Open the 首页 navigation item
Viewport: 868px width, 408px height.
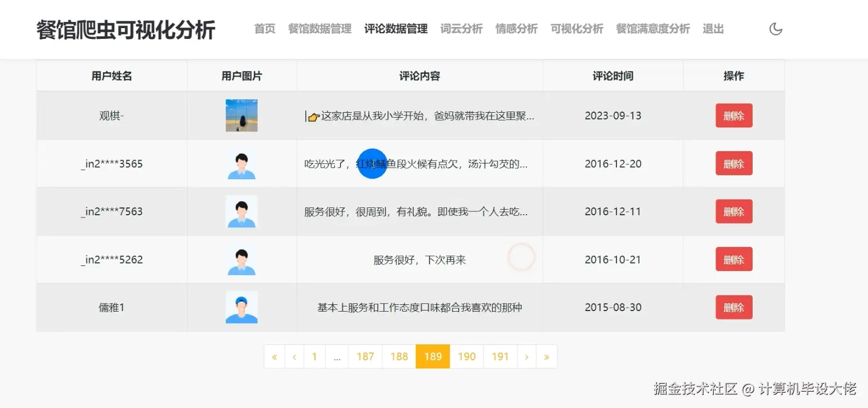click(264, 29)
